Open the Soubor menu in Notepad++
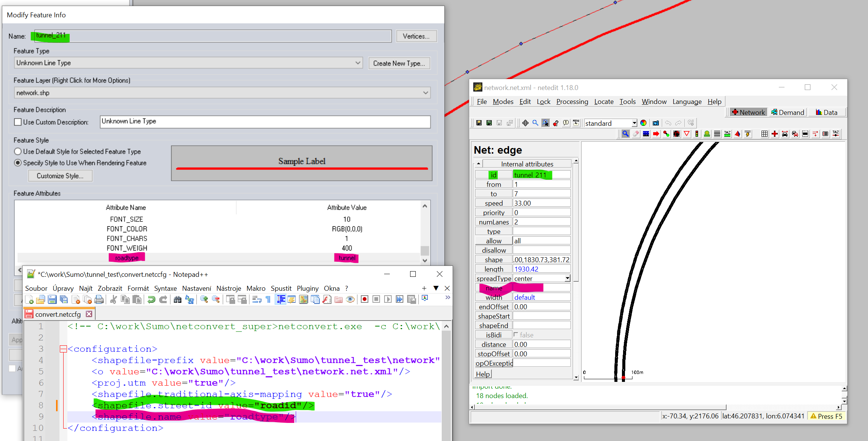The image size is (868, 441). 36,288
